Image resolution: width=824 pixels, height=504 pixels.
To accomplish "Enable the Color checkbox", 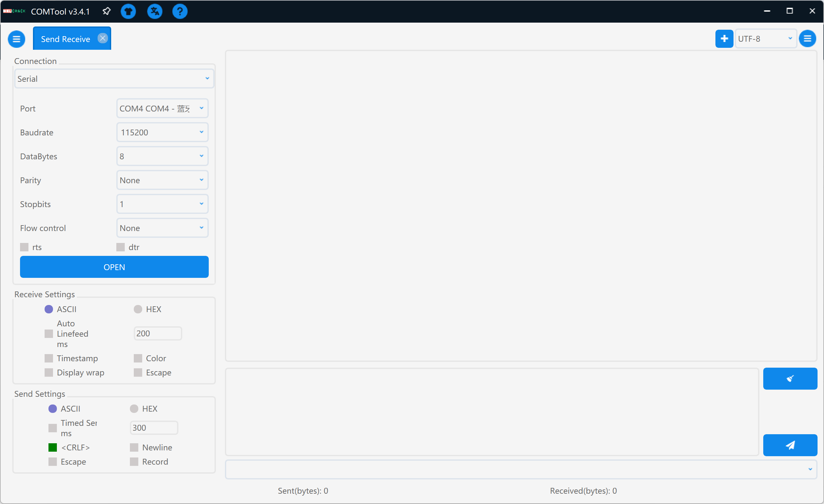I will coord(138,358).
